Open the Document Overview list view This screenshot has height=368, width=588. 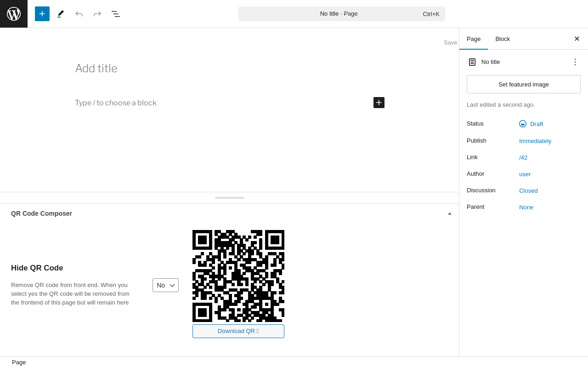coord(116,14)
